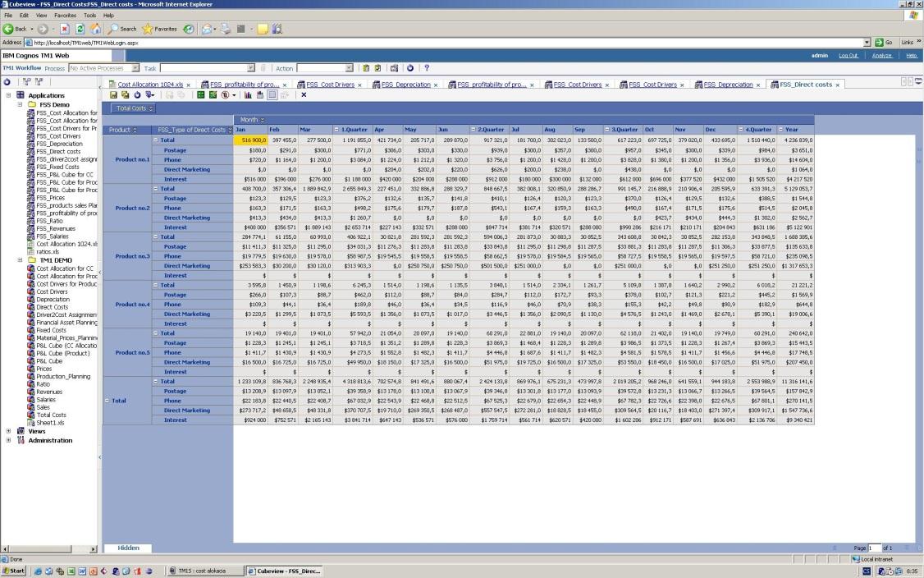This screenshot has height=578, width=924.
Task: Click the Recalculate icon in cube toolbar
Action: 137,95
